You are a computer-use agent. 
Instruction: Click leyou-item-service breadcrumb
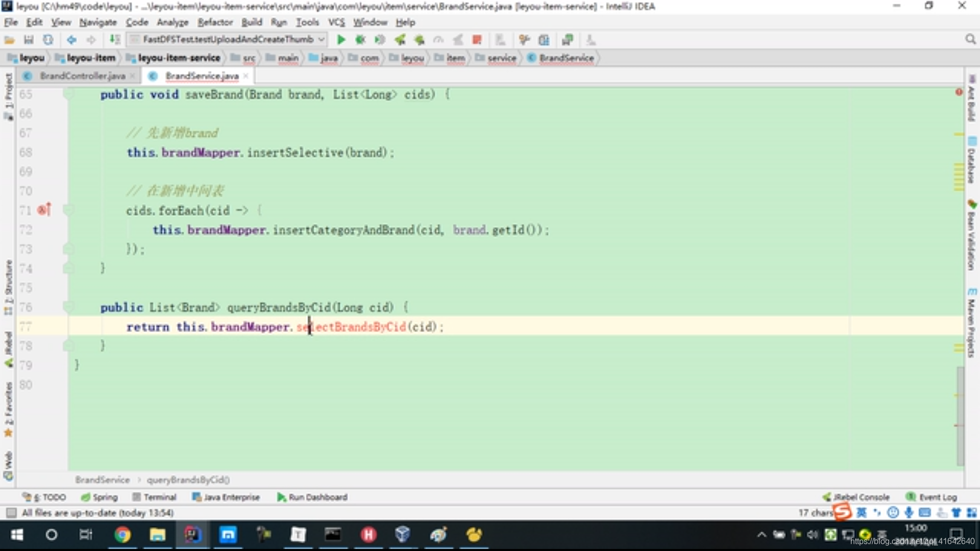point(179,58)
